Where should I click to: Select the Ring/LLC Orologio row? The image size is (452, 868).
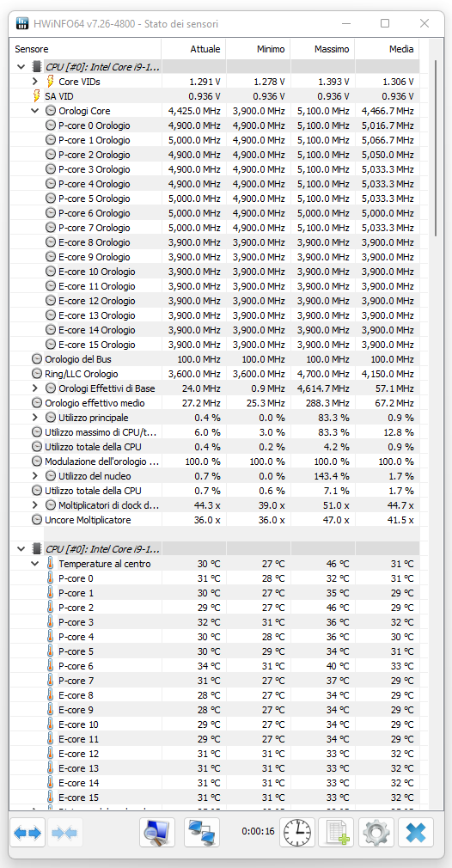click(x=215, y=374)
